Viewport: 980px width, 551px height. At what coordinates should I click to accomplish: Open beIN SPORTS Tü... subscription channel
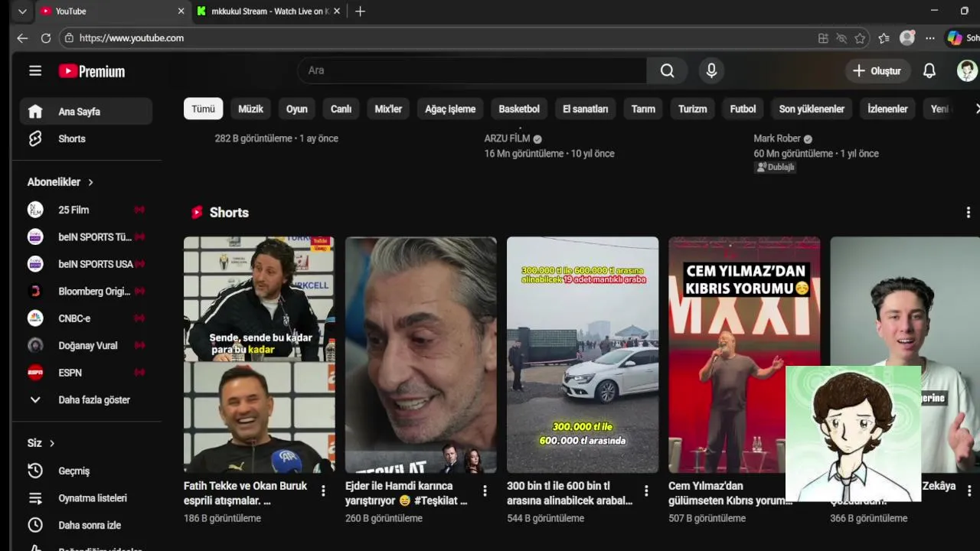coord(87,237)
